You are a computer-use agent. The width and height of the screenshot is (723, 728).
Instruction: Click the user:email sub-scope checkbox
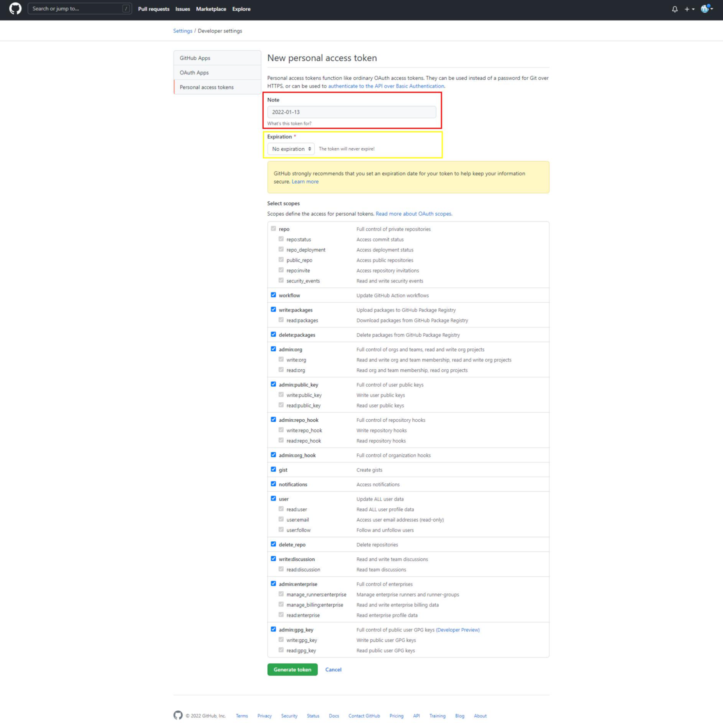click(281, 519)
